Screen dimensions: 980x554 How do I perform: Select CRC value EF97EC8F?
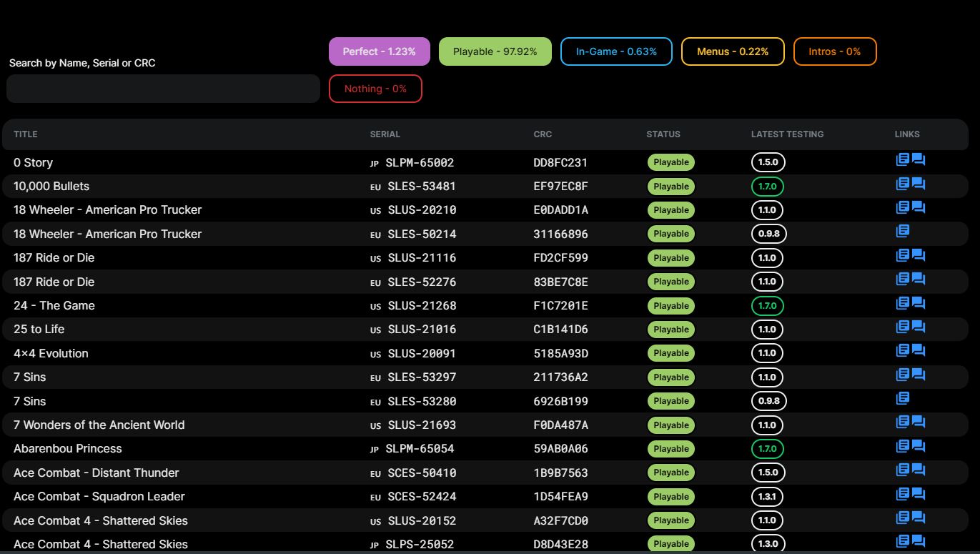561,186
